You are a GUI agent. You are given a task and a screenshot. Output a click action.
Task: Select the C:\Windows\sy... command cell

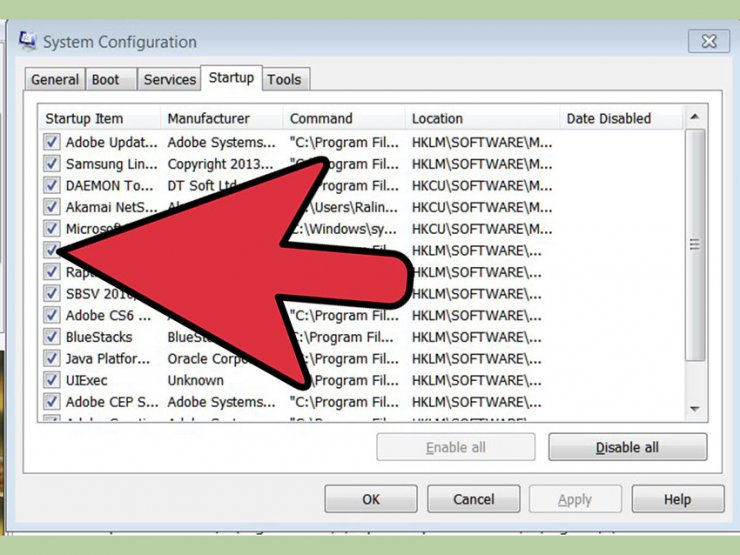click(344, 229)
